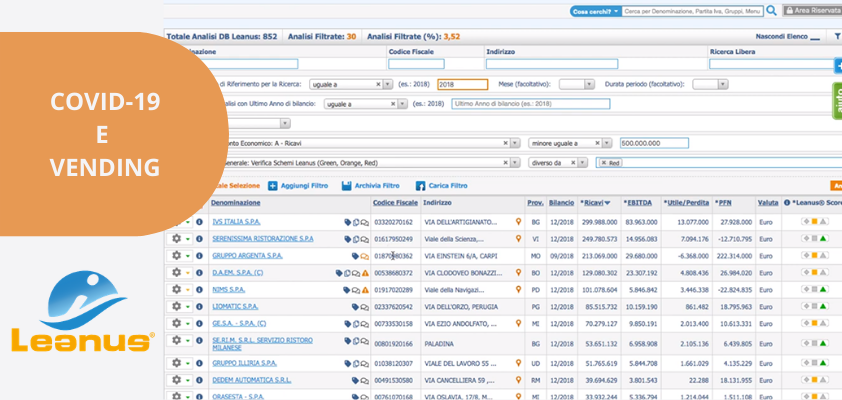Click orange comments icon in GRUPPO ARGENTA row

[365, 256]
